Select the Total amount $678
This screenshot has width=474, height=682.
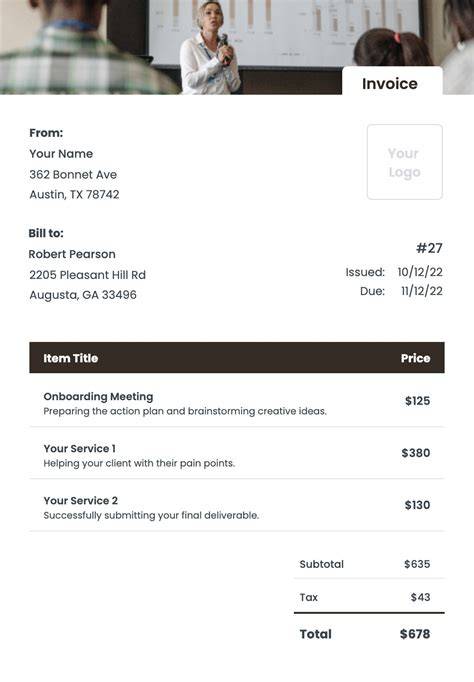coord(415,634)
